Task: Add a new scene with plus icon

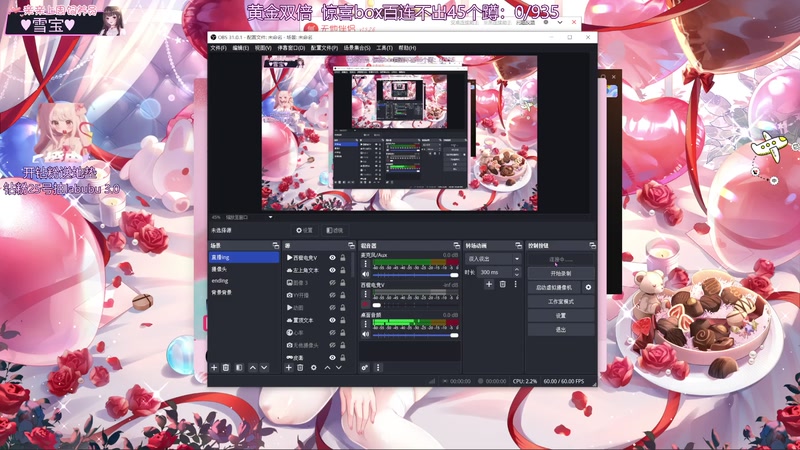Action: point(214,367)
